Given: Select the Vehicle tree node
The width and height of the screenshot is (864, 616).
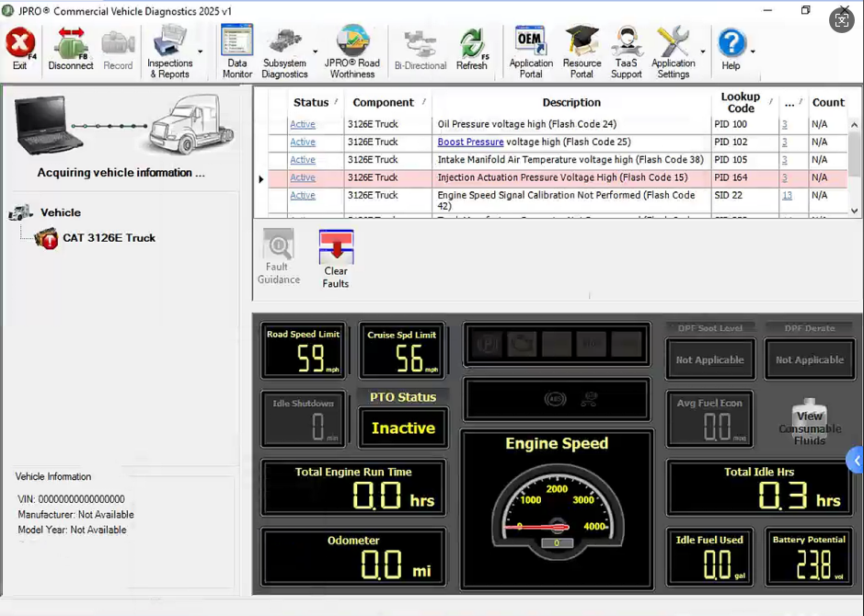Looking at the screenshot, I should (60, 212).
